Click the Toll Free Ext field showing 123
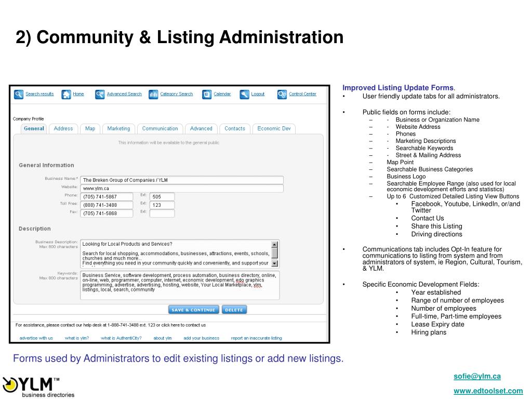This screenshot has width=532, height=399. pyautogui.click(x=162, y=205)
